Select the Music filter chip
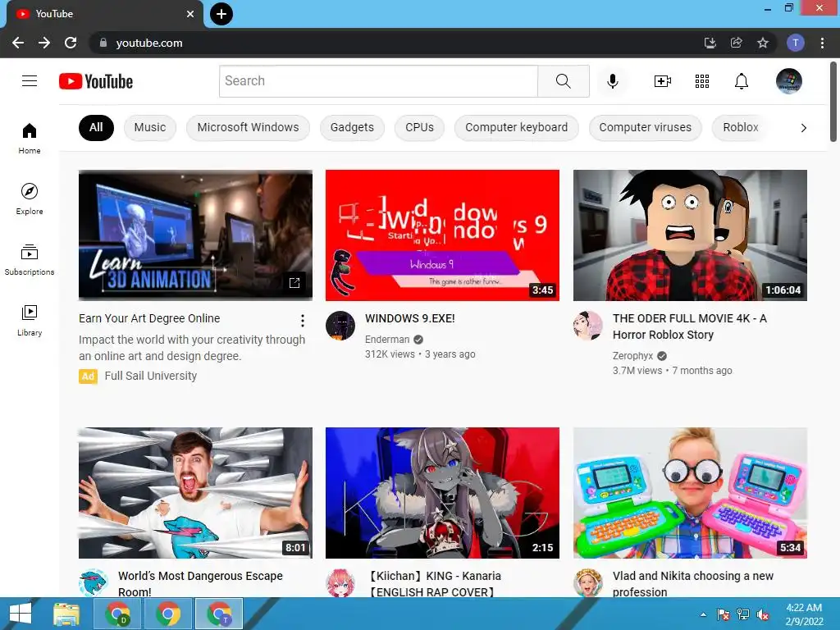This screenshot has height=630, width=840. [150, 127]
